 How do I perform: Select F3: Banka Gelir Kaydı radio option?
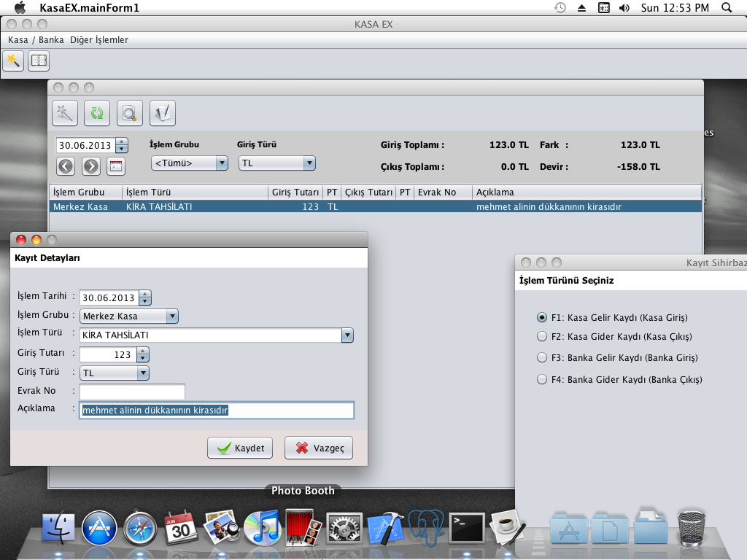coord(542,358)
